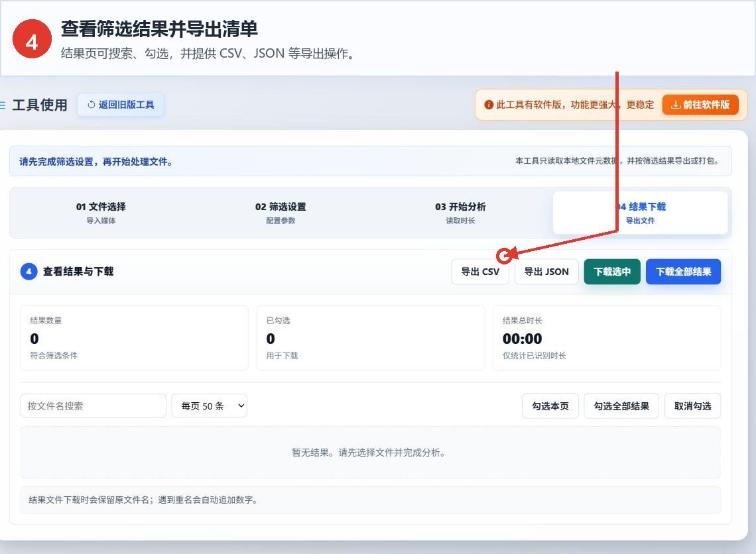
Task: Click 返回旧版工具 button
Action: [x=121, y=105]
